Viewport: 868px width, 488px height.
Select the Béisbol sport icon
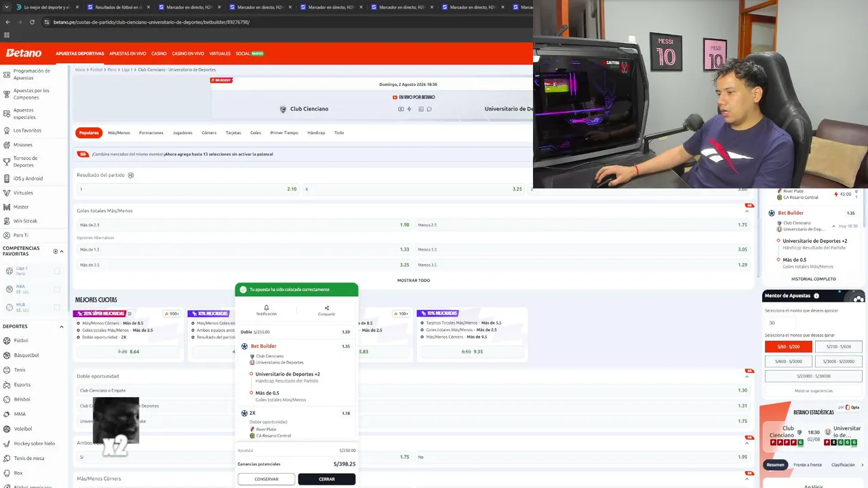point(7,399)
